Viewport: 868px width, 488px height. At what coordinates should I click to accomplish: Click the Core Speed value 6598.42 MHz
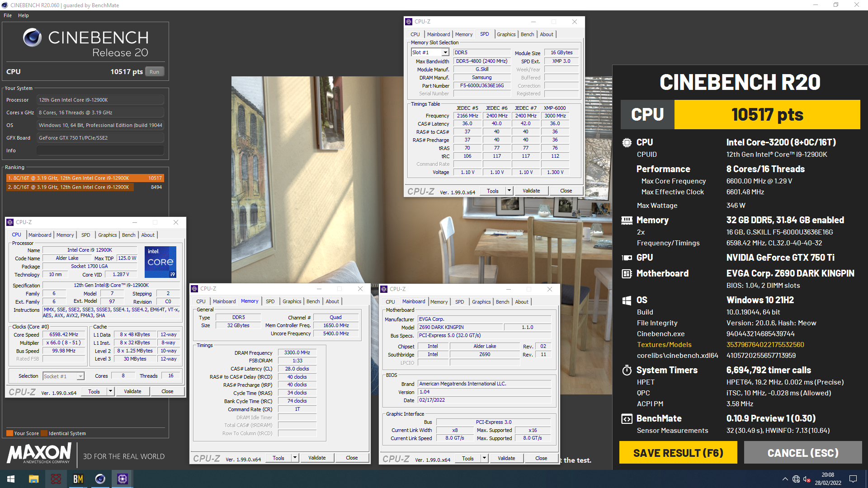coord(64,335)
